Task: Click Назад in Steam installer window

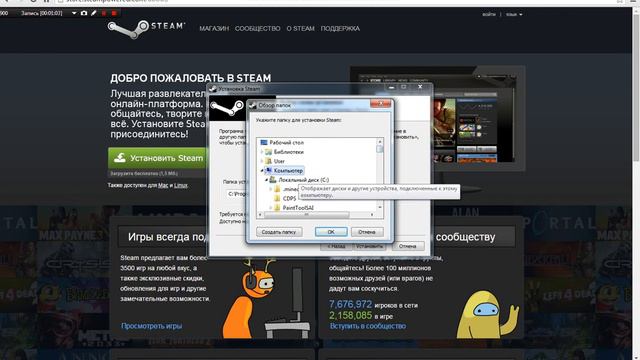Action: pos(336,247)
